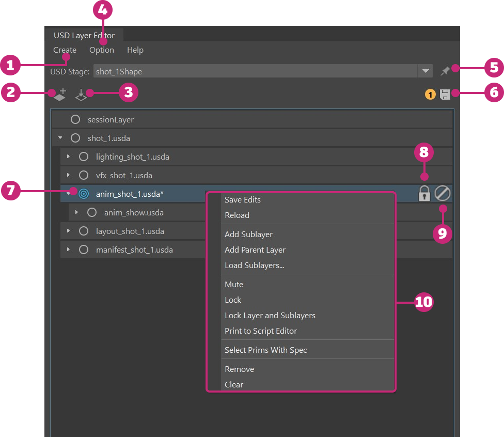This screenshot has width=504, height=437.
Task: Select Lock Layer and Sublayers
Action: [270, 316]
